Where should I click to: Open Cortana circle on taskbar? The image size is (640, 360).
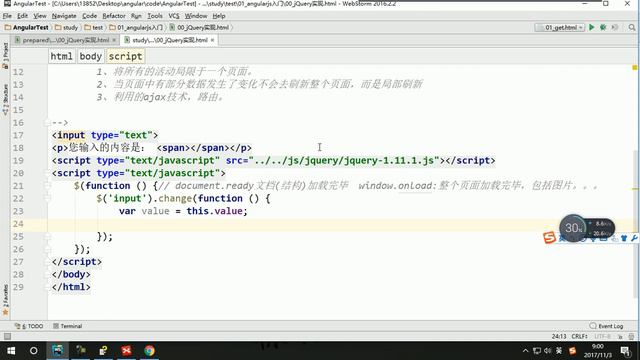33,351
